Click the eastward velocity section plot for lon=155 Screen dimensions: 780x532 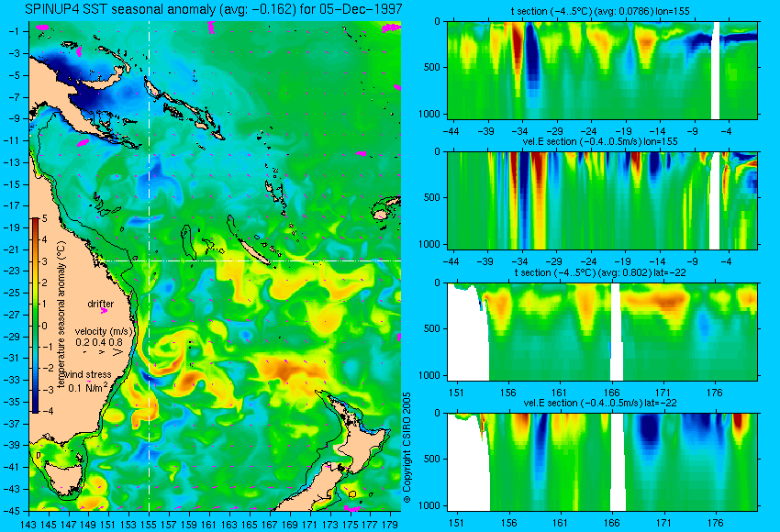tap(602, 200)
